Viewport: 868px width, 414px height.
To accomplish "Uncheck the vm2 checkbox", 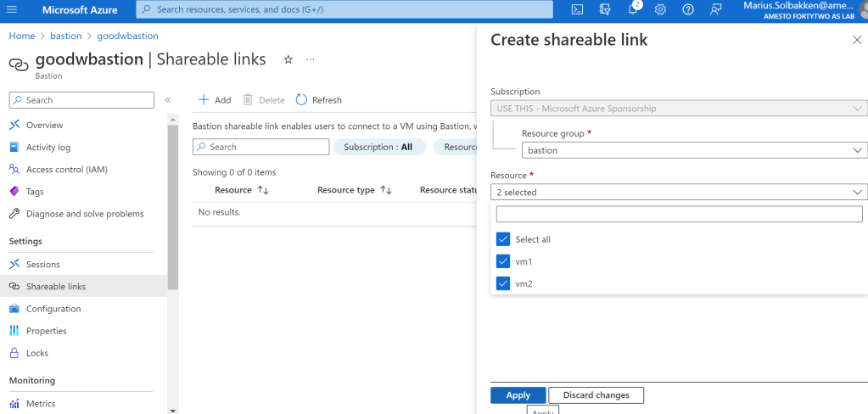I will tap(503, 283).
